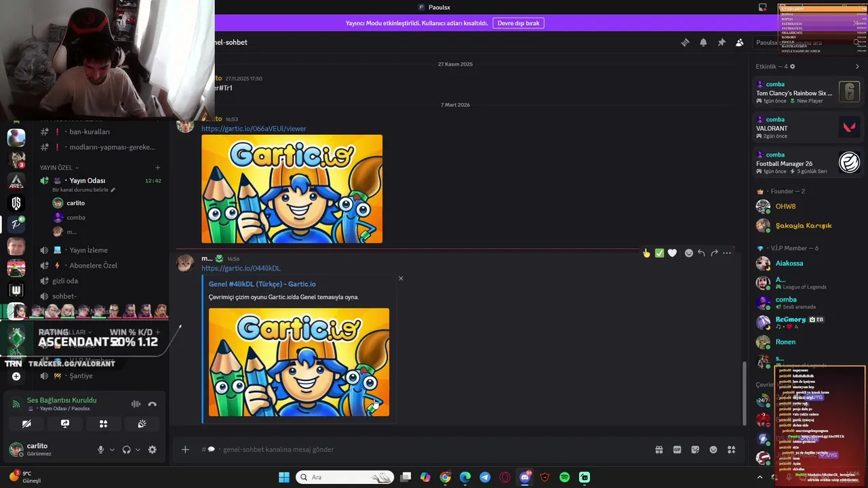This screenshot has height=488, width=868.
Task: Remove the Gartic.io embed with X
Action: point(401,279)
